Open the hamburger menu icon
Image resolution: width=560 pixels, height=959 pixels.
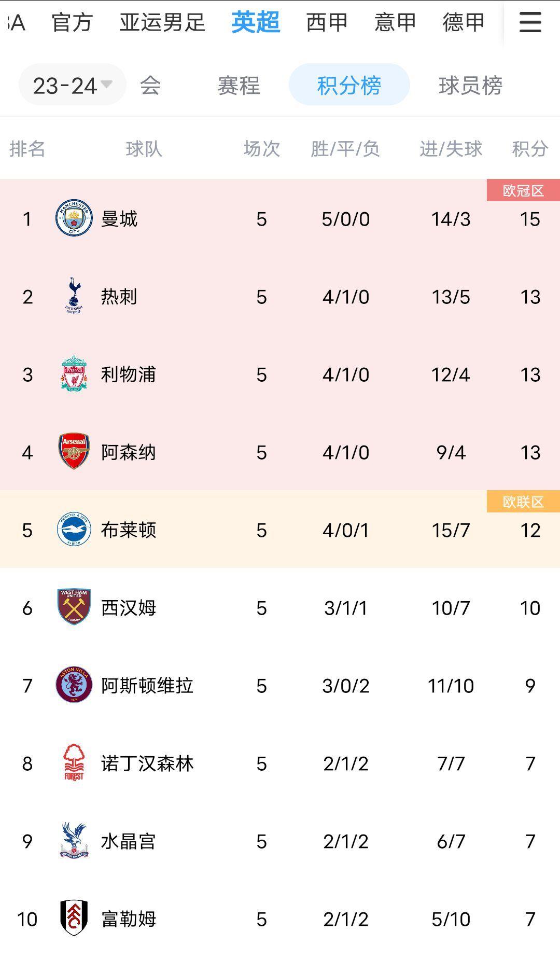click(530, 22)
